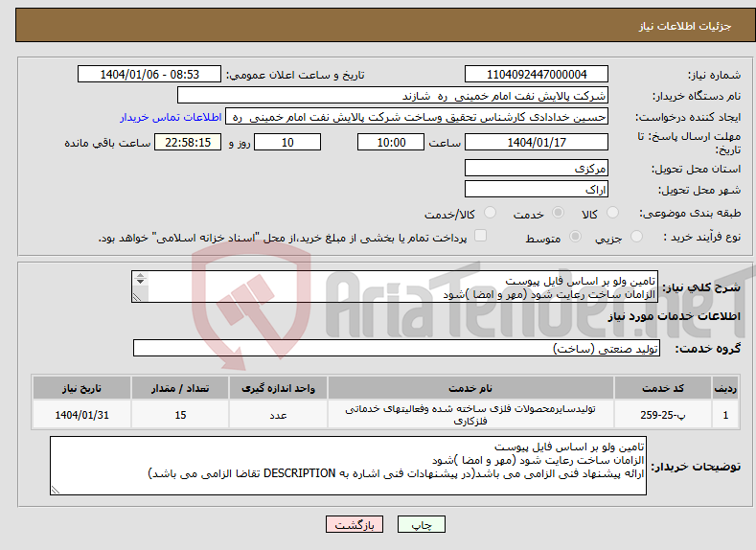Image resolution: width=756 pixels, height=550 pixels.
Task: Toggle the اسناد خزانه اسلامی payment checkbox
Action: point(481,235)
